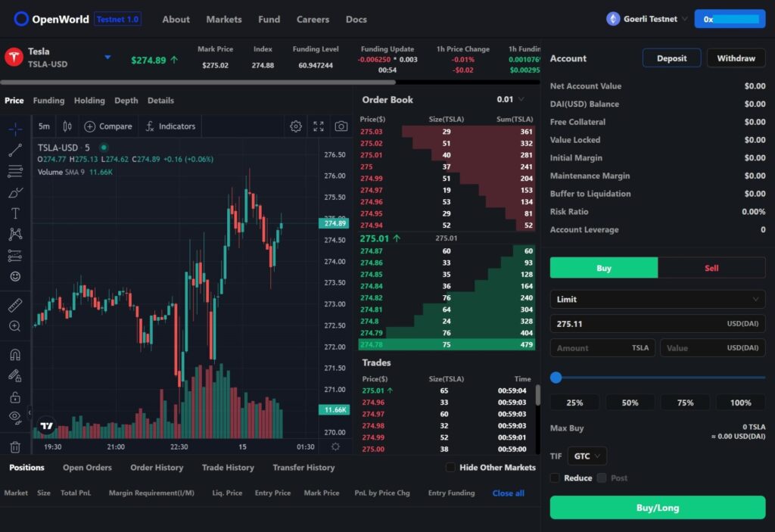The image size is (775, 532).
Task: Click the Withdraw button
Action: click(736, 58)
